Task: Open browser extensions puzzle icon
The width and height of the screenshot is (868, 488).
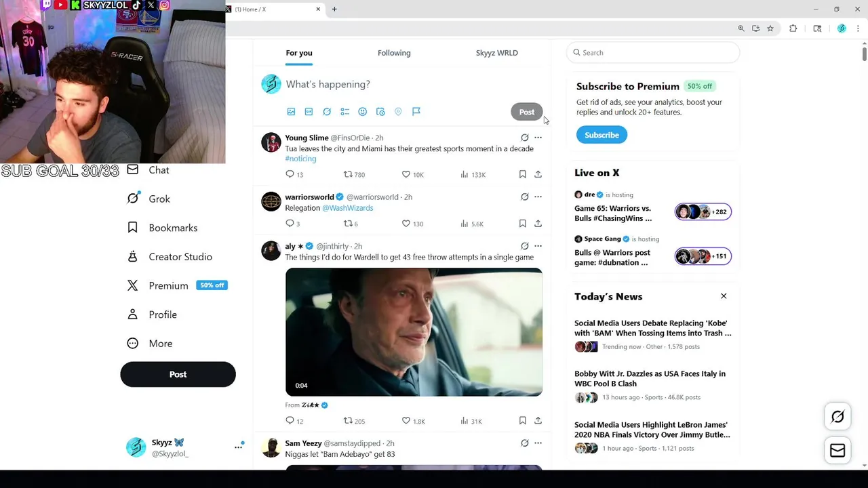Action: 793,28
